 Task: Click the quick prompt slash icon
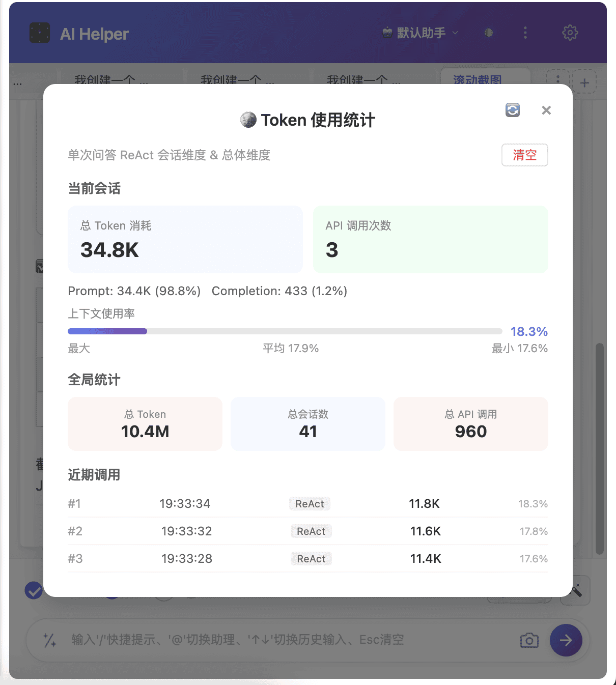click(50, 640)
